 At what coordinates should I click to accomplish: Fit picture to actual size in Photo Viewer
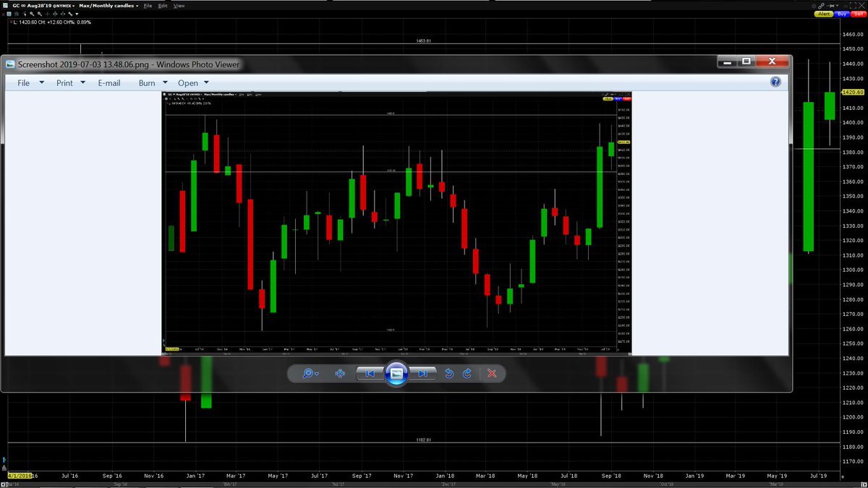click(340, 373)
